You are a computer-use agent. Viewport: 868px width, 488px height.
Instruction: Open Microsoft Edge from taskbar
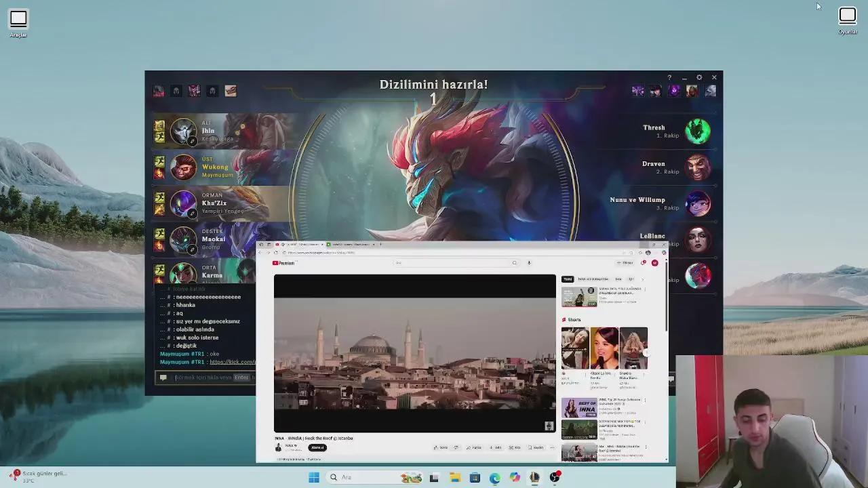pyautogui.click(x=495, y=477)
